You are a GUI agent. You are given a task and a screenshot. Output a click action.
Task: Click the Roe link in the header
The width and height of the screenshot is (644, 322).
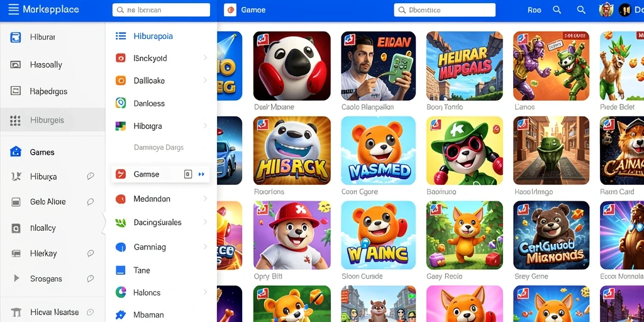(535, 10)
